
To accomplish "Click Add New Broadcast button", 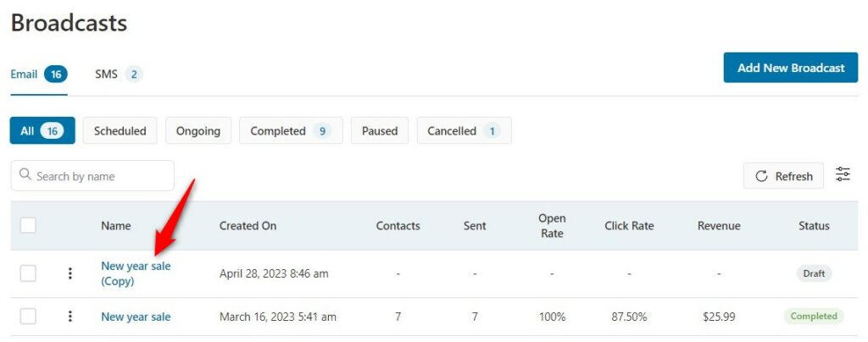I will (791, 68).
